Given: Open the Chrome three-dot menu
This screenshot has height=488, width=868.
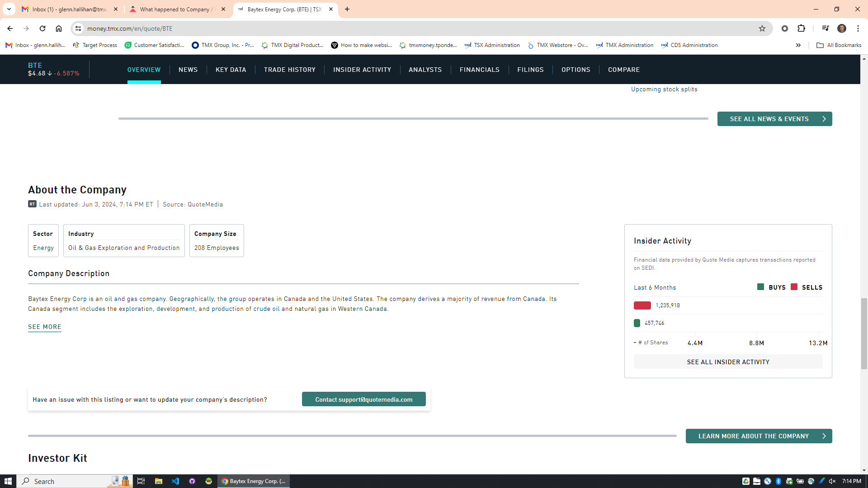Looking at the screenshot, I should 858,28.
